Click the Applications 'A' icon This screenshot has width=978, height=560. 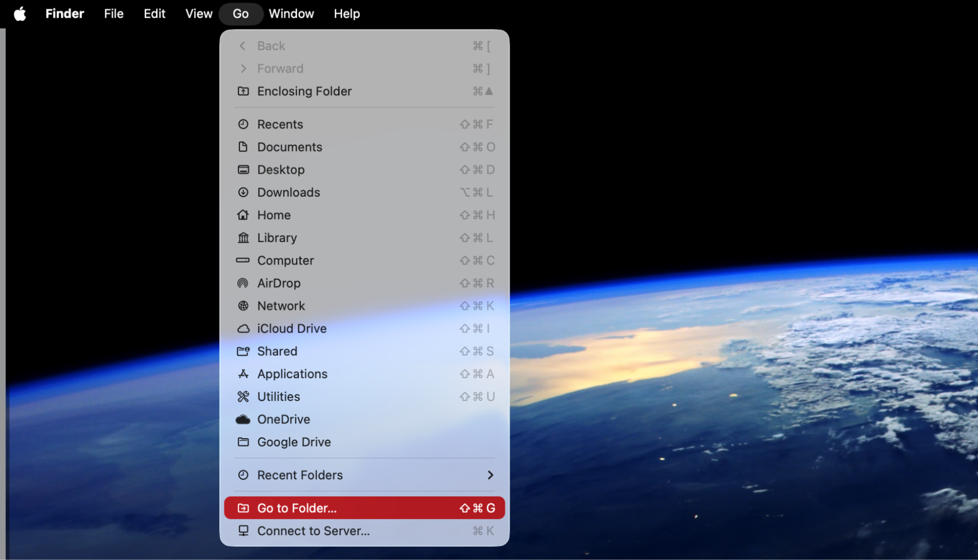[x=243, y=374]
